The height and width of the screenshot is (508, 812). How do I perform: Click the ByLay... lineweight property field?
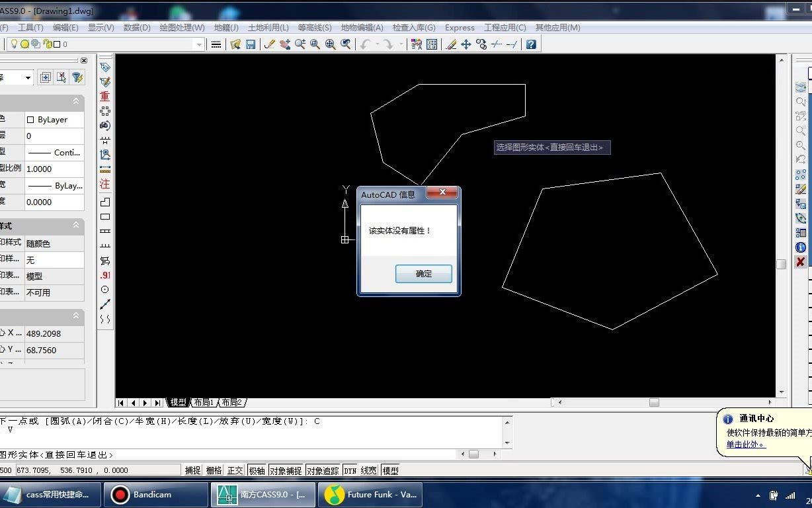(x=54, y=186)
